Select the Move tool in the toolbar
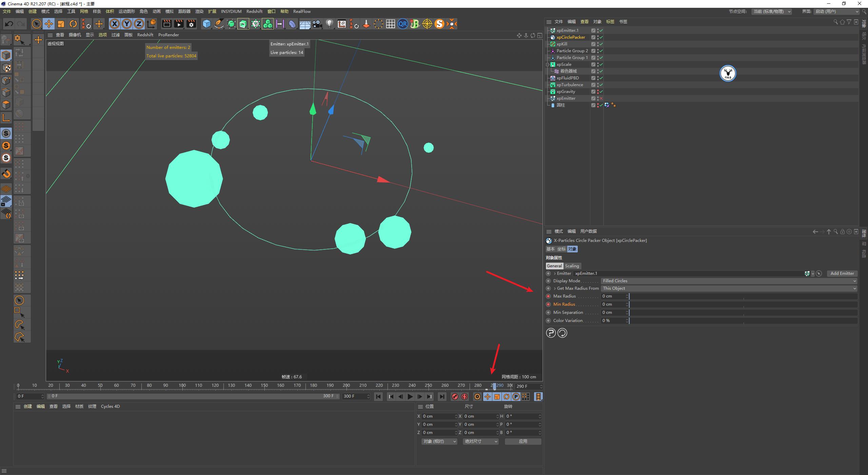Screen dimensions: 868x475 pyautogui.click(x=49, y=24)
